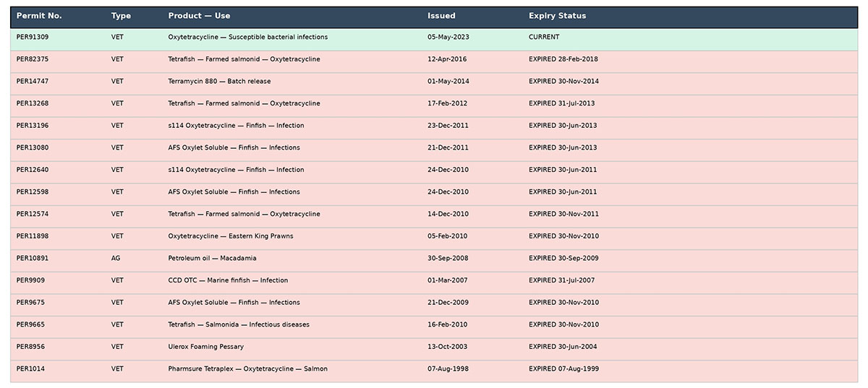Image resolution: width=868 pixels, height=388 pixels.
Task: Click the Permit No. column header
Action: tap(39, 16)
